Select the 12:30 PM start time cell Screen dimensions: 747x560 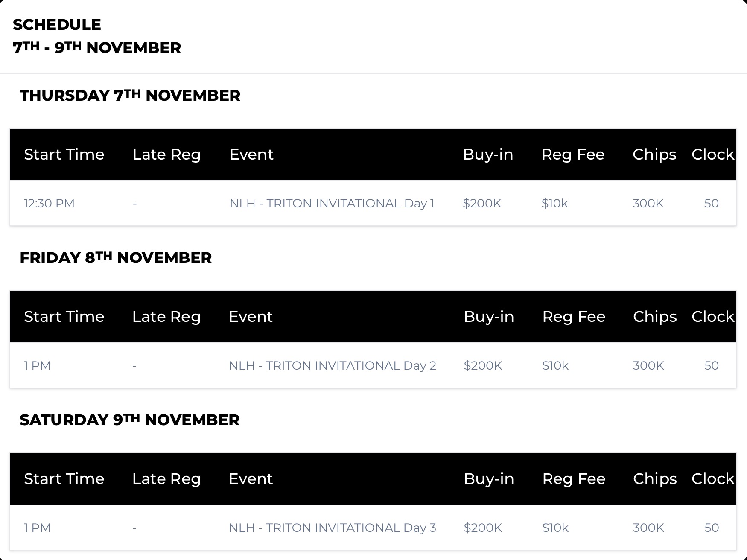(x=49, y=203)
